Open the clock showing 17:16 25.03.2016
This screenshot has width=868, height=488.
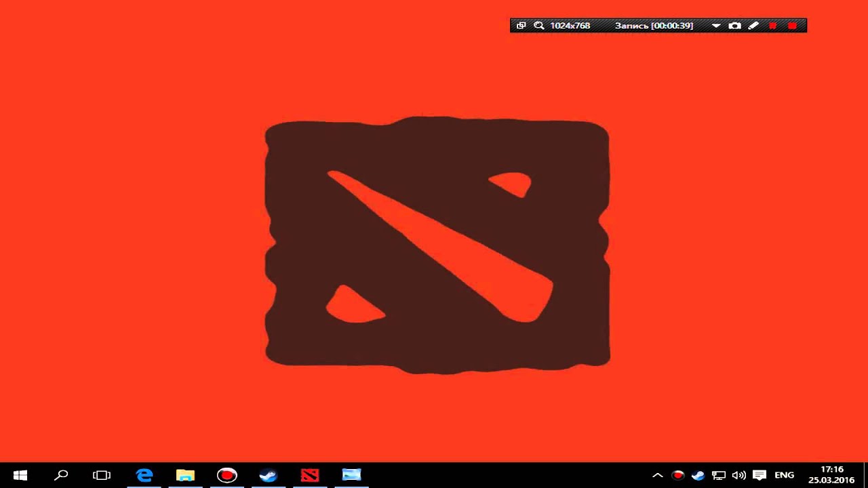(831, 475)
